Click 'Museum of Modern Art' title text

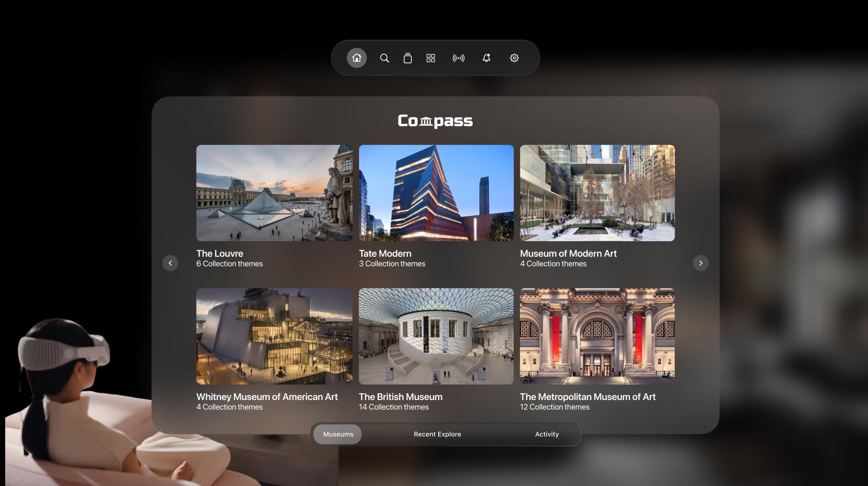(x=568, y=253)
